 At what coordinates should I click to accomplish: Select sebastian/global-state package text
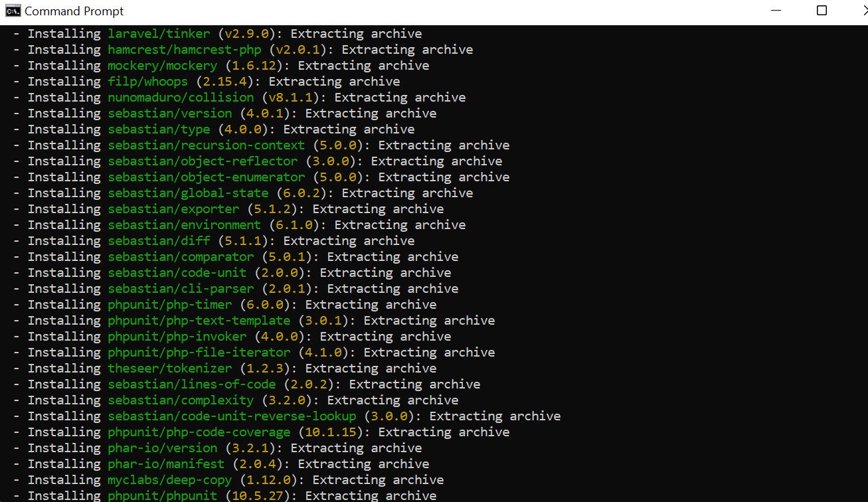click(x=188, y=193)
